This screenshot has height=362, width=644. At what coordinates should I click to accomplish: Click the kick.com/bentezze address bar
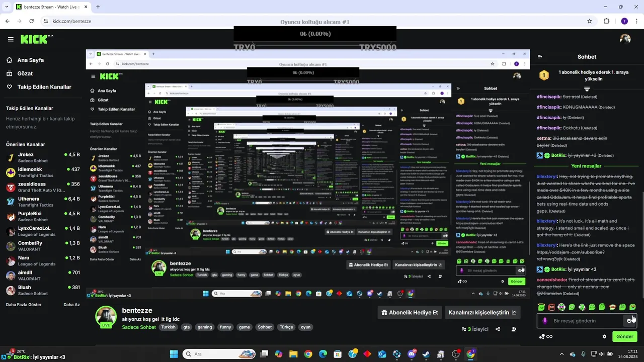pos(312,21)
